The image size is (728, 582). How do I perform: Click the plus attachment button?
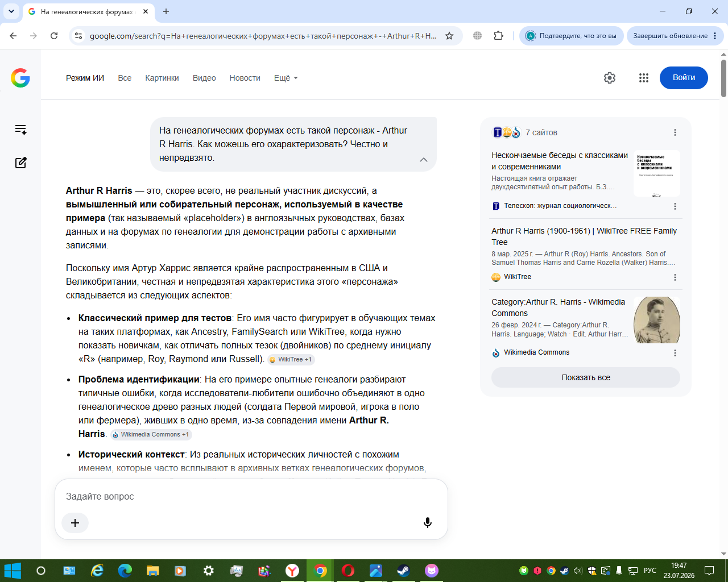tap(75, 523)
